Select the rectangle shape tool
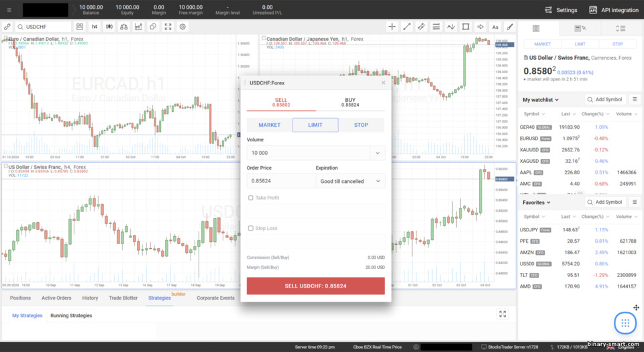 466,27
